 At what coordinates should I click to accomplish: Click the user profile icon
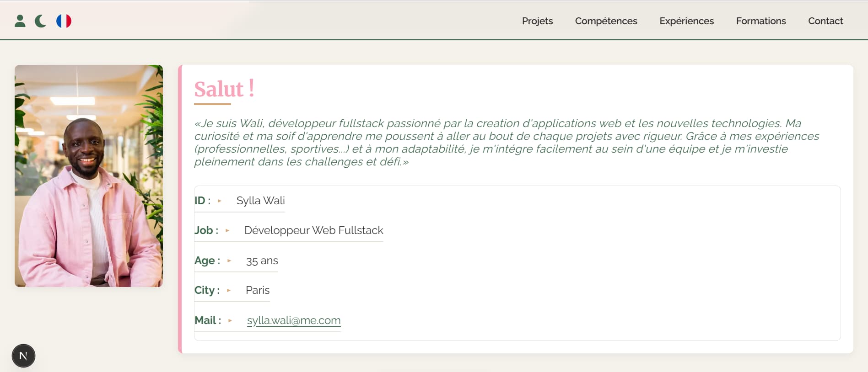tap(20, 21)
